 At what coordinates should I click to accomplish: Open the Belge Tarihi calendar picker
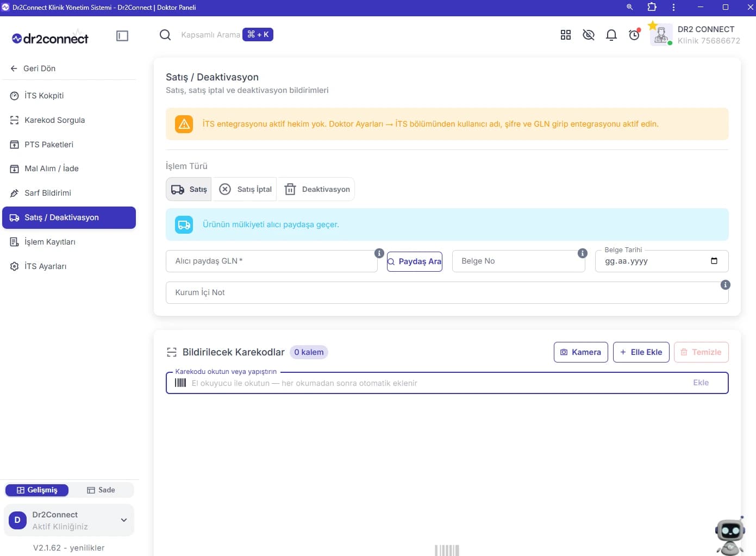(x=714, y=261)
